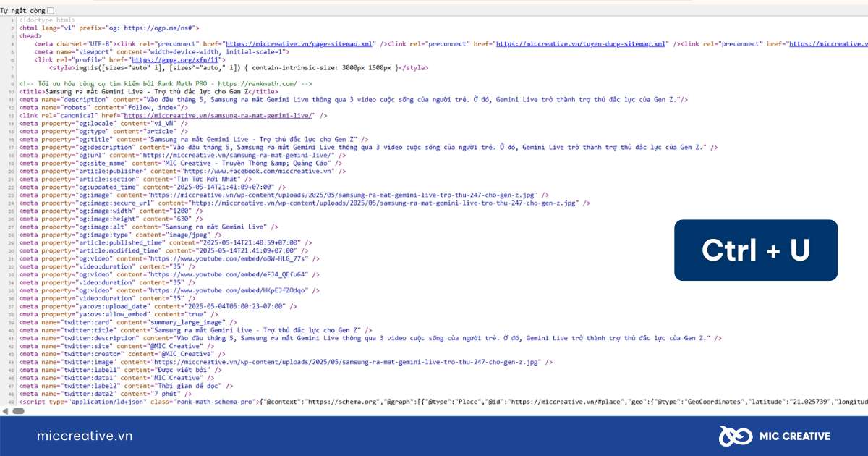Click the twitter:image line
The width and height of the screenshot is (868, 456).
tap(286, 362)
